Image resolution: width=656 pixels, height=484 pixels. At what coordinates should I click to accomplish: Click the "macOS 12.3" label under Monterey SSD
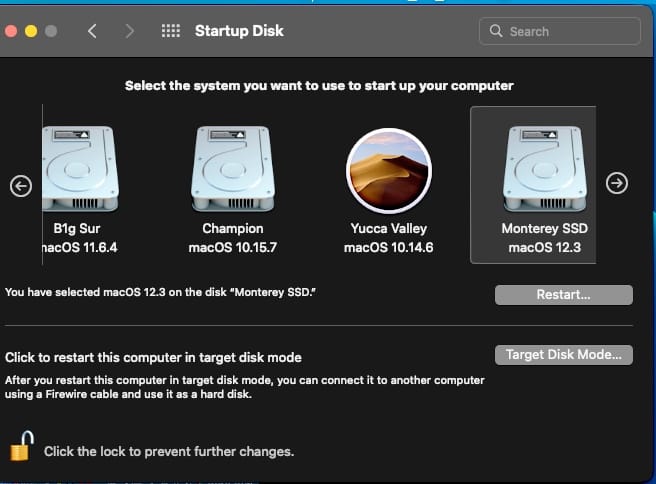pos(545,248)
